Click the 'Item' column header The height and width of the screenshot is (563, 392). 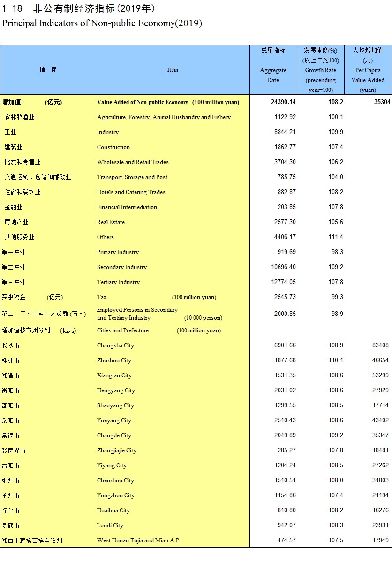coord(173,70)
